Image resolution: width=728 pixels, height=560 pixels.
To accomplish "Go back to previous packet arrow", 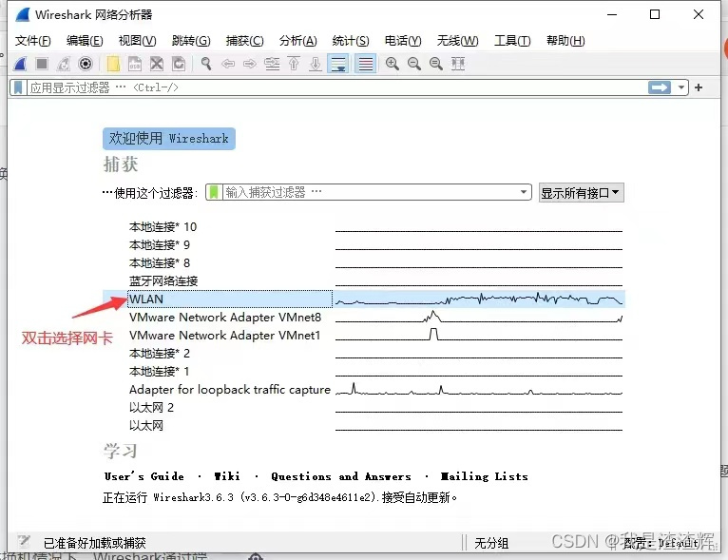I will point(228,64).
